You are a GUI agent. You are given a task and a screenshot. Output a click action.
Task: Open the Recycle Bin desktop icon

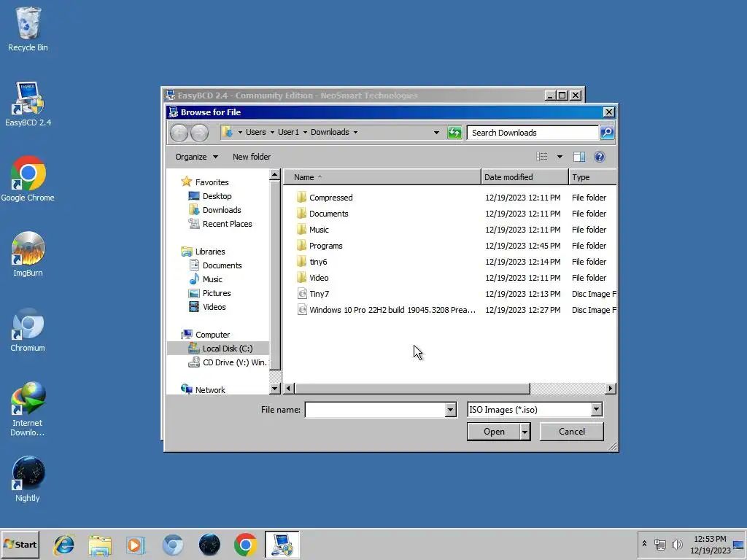coord(28,29)
